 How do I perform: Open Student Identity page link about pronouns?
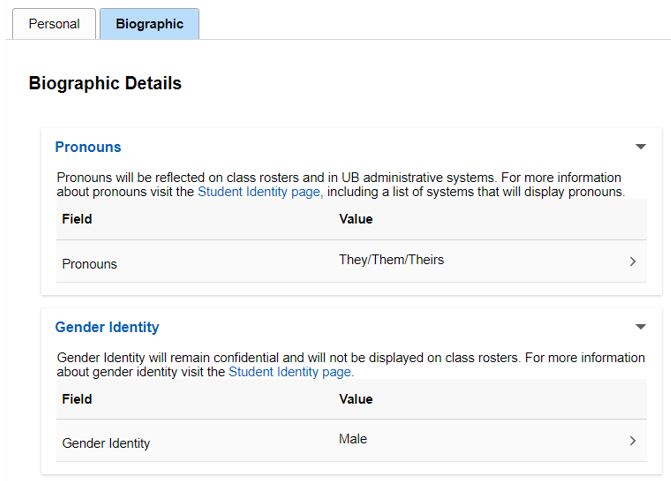(259, 192)
